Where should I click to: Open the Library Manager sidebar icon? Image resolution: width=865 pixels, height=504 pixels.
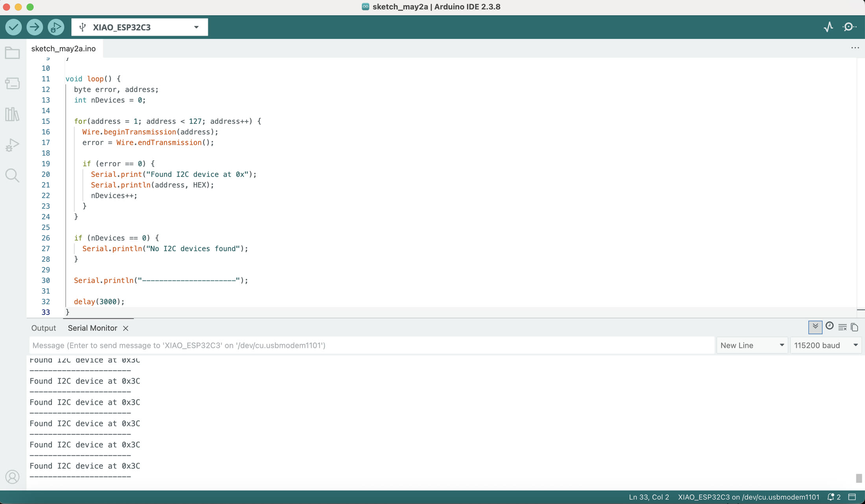13,114
